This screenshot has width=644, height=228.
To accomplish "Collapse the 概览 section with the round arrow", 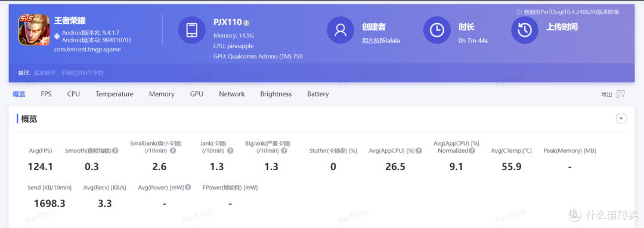I will coord(621,119).
